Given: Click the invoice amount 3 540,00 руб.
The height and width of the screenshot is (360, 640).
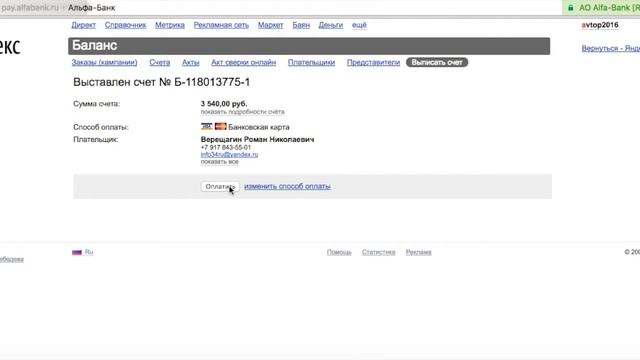Looking at the screenshot, I should (x=224, y=104).
